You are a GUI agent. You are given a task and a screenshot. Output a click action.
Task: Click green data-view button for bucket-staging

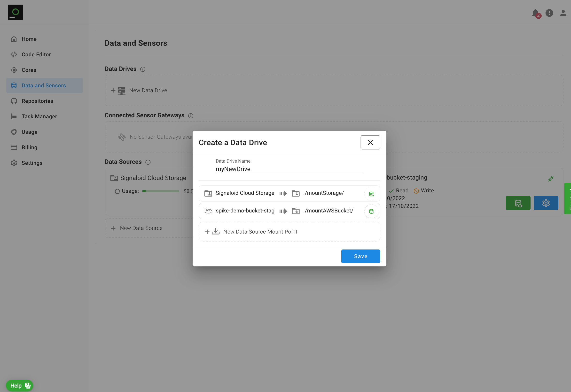518,203
